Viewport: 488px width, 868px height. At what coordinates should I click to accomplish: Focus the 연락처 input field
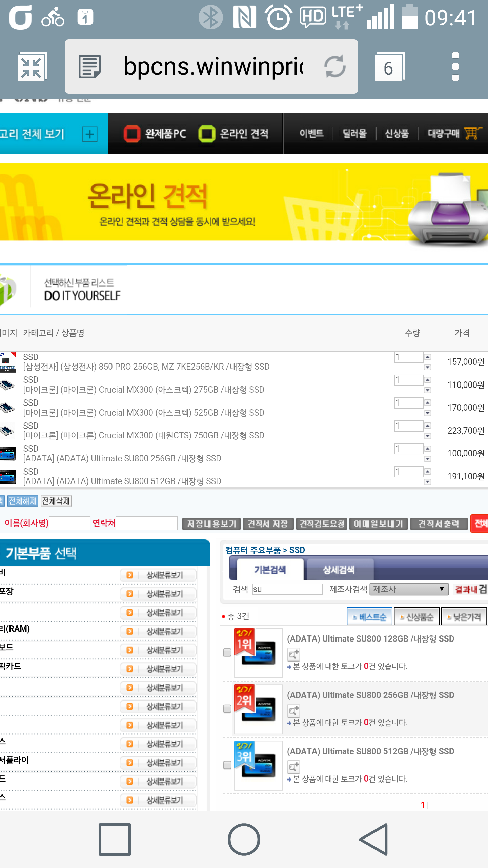[x=147, y=523]
